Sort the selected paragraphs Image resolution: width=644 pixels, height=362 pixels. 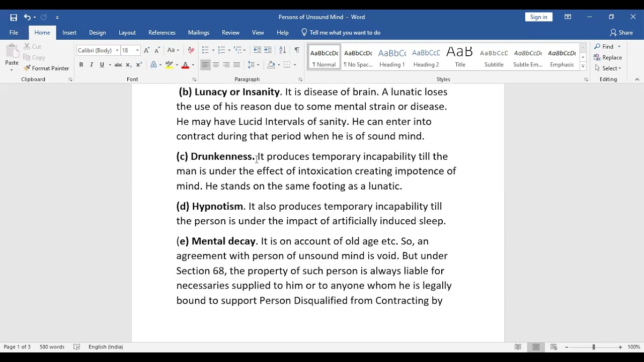point(282,50)
